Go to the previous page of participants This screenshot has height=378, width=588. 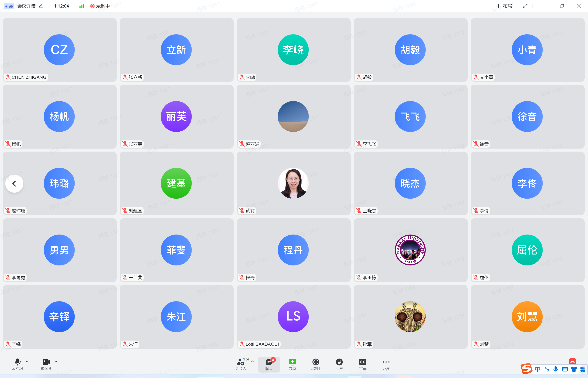[x=14, y=183]
